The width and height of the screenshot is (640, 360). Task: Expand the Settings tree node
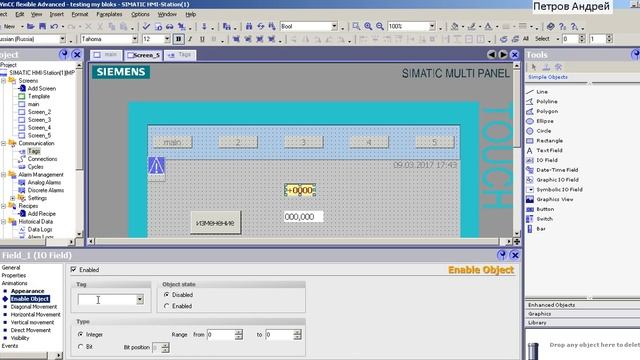click(12, 198)
